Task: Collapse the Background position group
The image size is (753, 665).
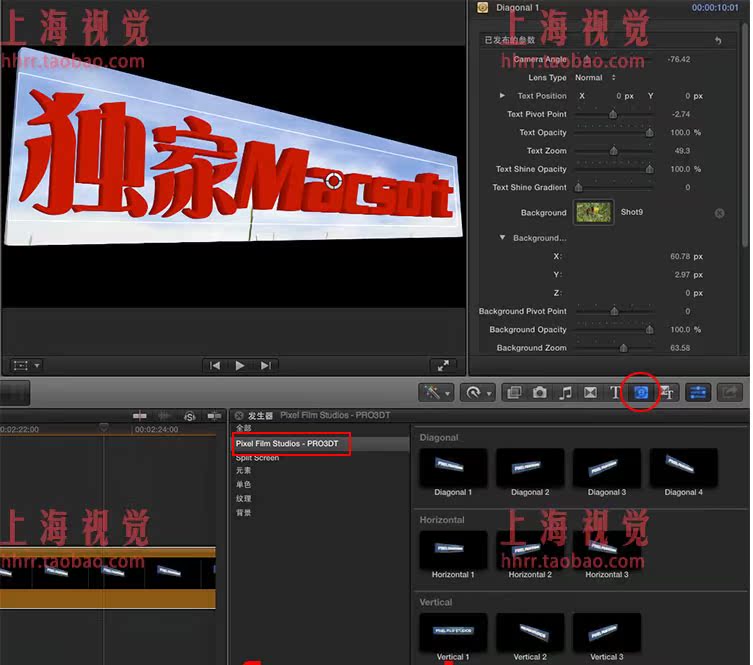Action: 502,237
